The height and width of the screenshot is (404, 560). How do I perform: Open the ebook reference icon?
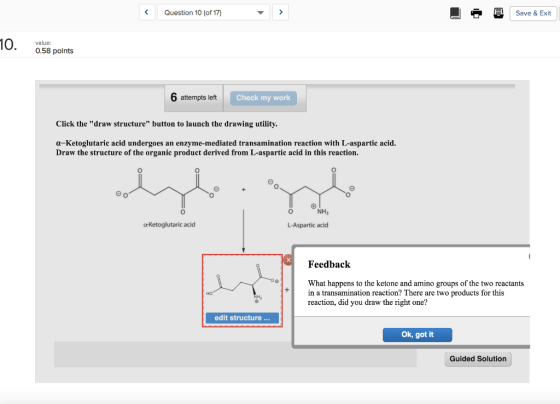pyautogui.click(x=455, y=13)
